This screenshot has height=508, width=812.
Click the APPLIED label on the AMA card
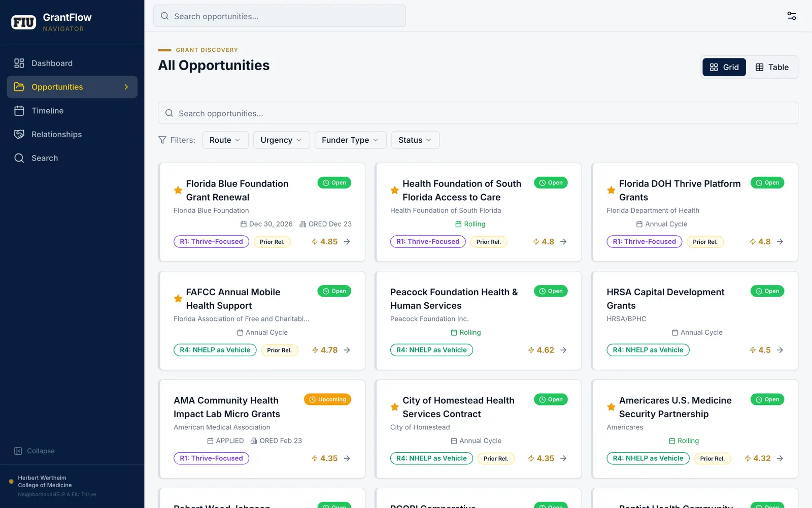click(x=225, y=441)
